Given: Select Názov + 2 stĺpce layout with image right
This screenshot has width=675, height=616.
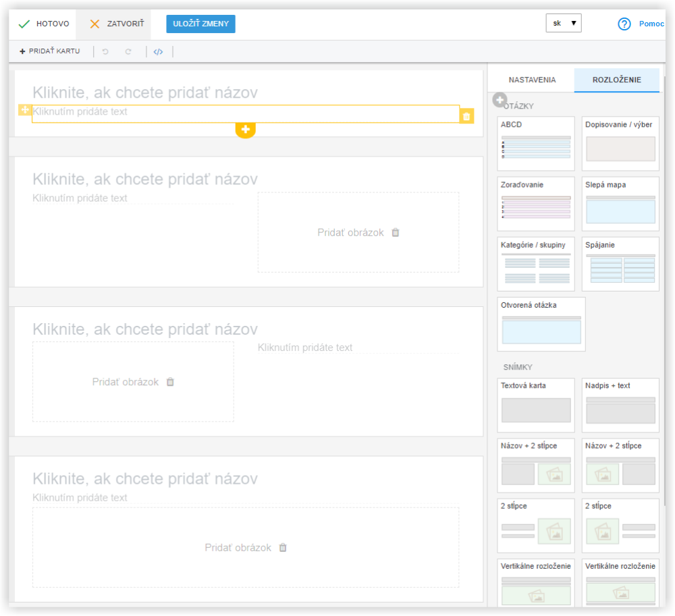Looking at the screenshot, I should click(536, 465).
